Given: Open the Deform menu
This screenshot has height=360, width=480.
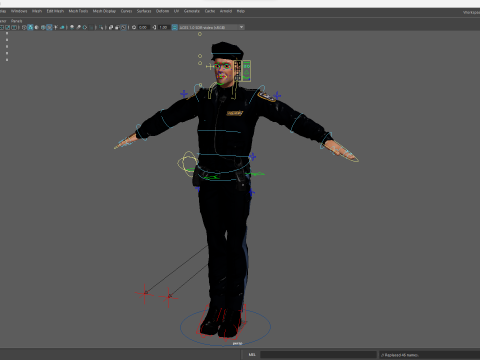Looking at the screenshot, I should [x=162, y=11].
